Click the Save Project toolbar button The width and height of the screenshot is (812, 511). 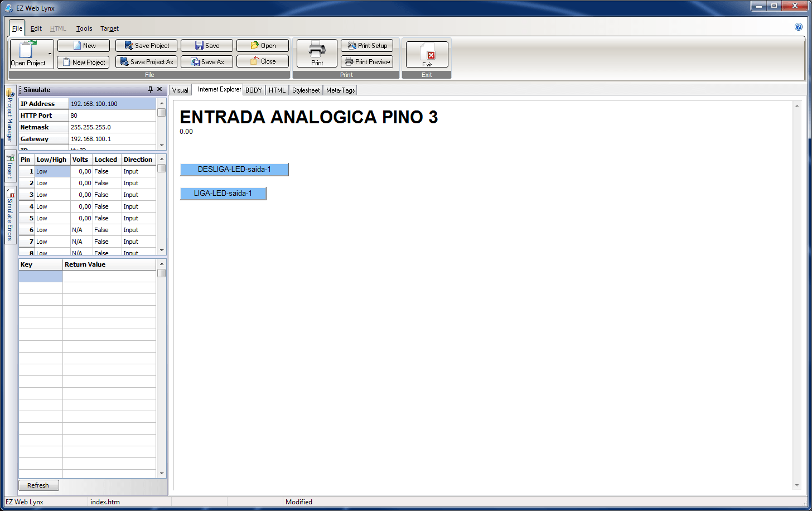146,46
